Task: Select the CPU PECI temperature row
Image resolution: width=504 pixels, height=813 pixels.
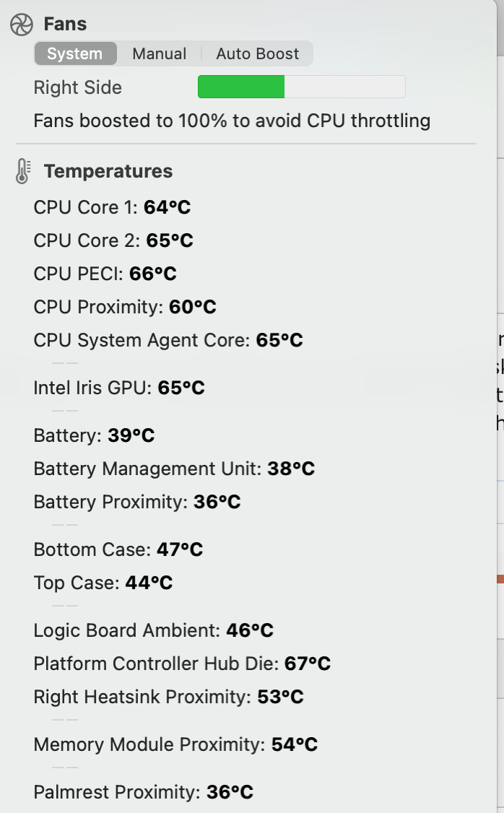Action: tap(105, 274)
